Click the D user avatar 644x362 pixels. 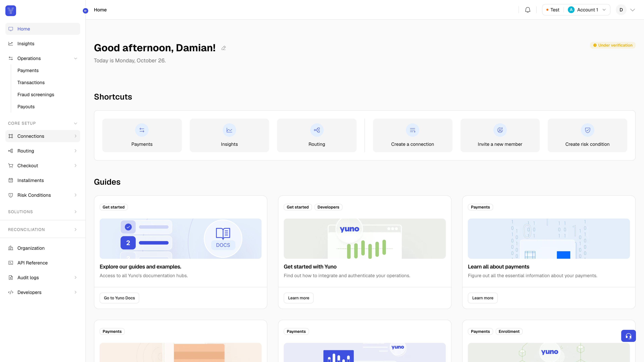pyautogui.click(x=621, y=10)
